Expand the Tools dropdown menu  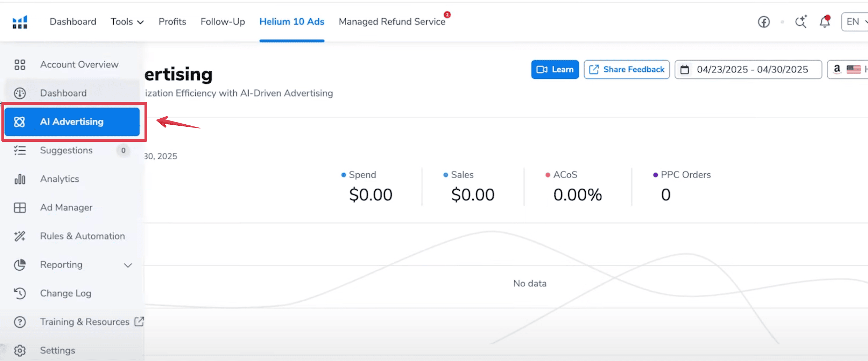click(x=127, y=22)
